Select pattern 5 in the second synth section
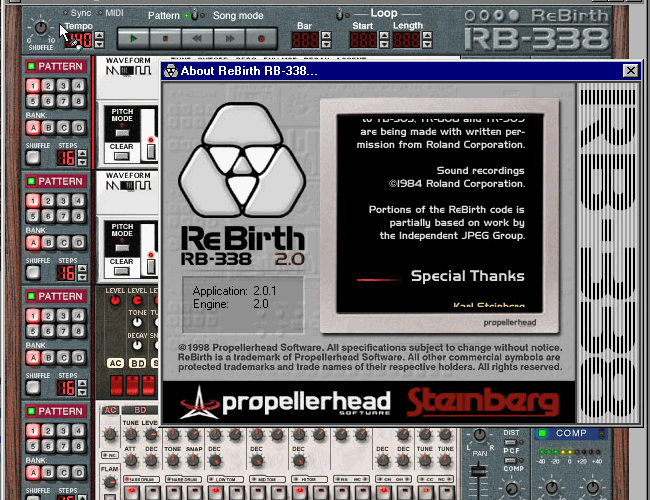This screenshot has width=650, height=500. point(33,216)
